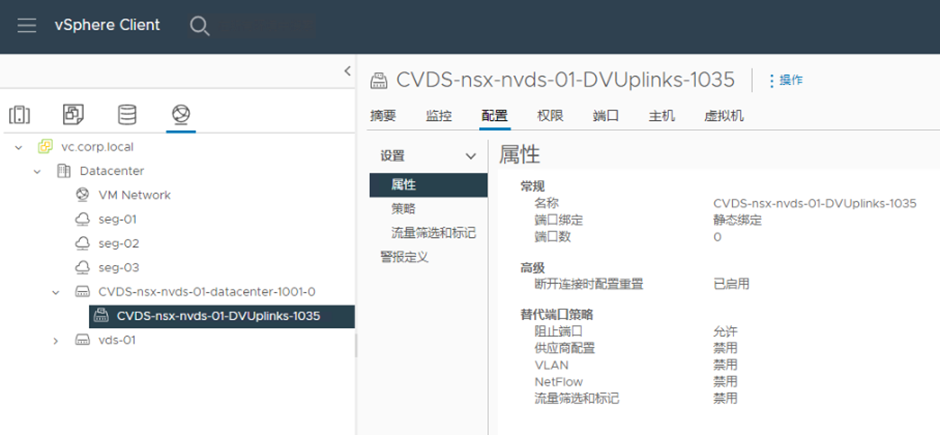Switch to the 监控 tab
Screen dimensions: 940x435
point(439,116)
